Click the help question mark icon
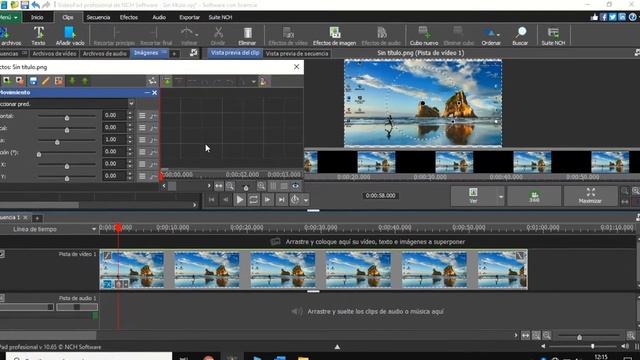This screenshot has width=640, height=360. [632, 17]
